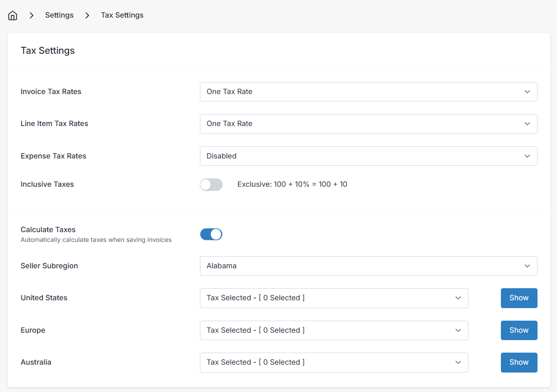Click the Tax Settings page heading

[48, 51]
